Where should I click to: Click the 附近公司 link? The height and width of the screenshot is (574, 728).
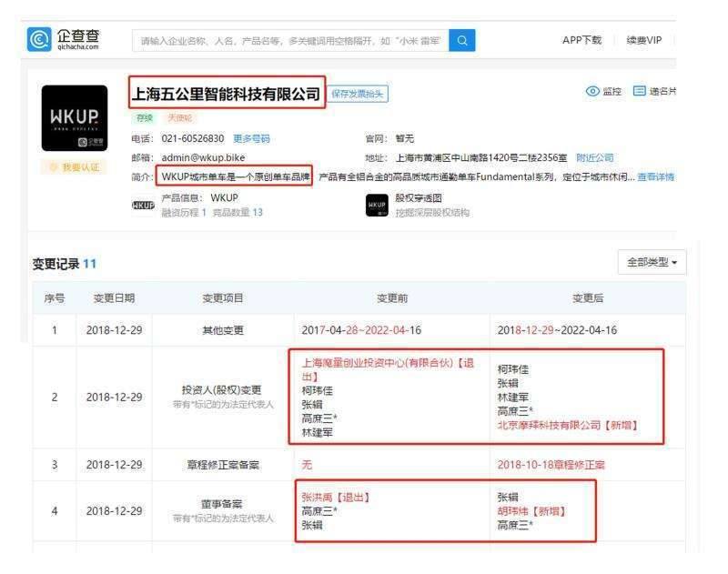(595, 157)
